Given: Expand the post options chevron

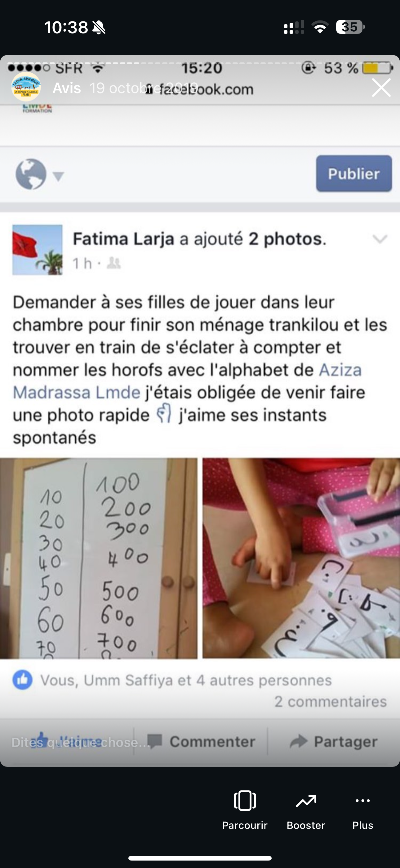Looking at the screenshot, I should (380, 239).
